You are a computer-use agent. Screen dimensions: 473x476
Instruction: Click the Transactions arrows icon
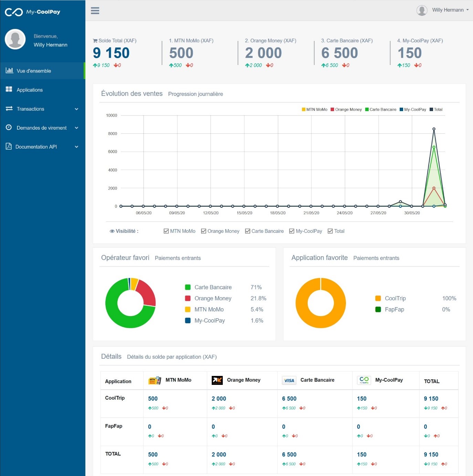(x=9, y=108)
